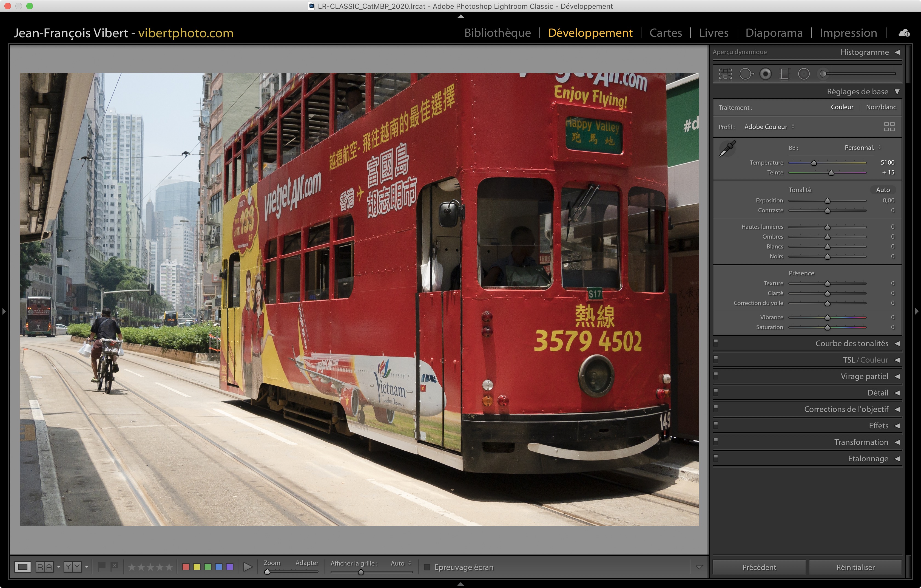The image size is (921, 588).
Task: Open the Impression module tab
Action: coord(848,33)
